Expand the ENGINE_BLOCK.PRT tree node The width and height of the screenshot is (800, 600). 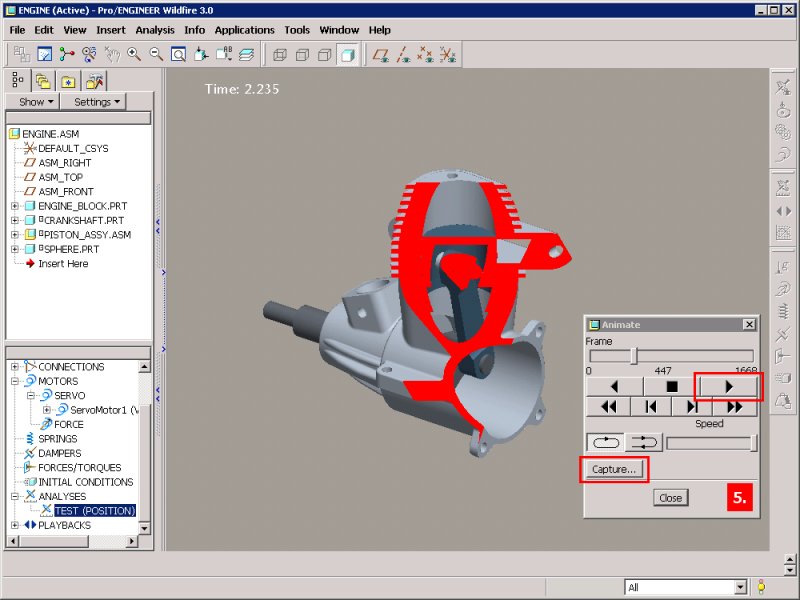(x=15, y=206)
